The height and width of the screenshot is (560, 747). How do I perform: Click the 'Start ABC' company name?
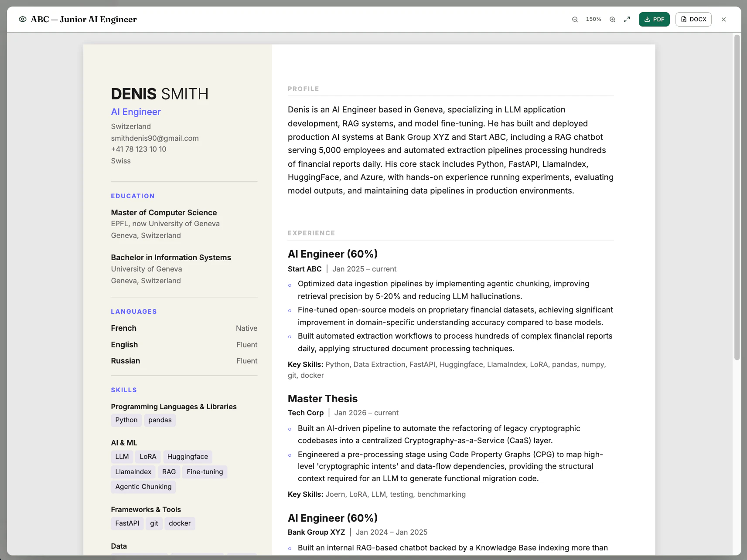305,269
